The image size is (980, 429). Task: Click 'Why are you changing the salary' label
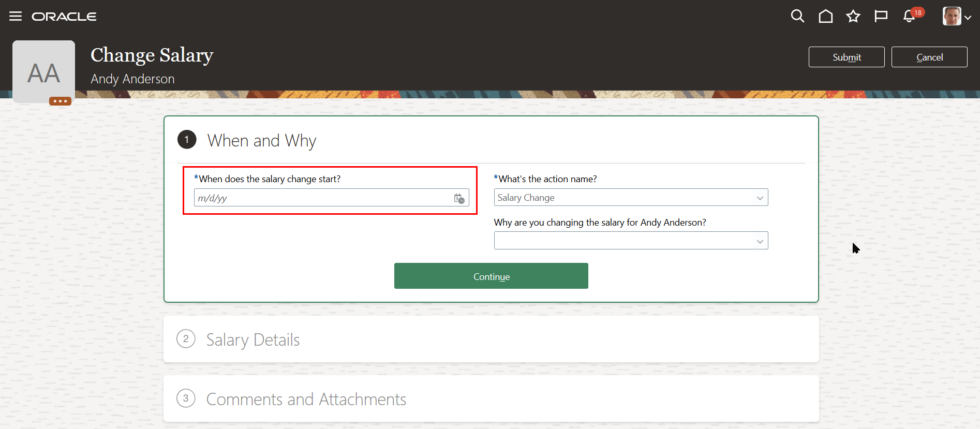click(600, 222)
